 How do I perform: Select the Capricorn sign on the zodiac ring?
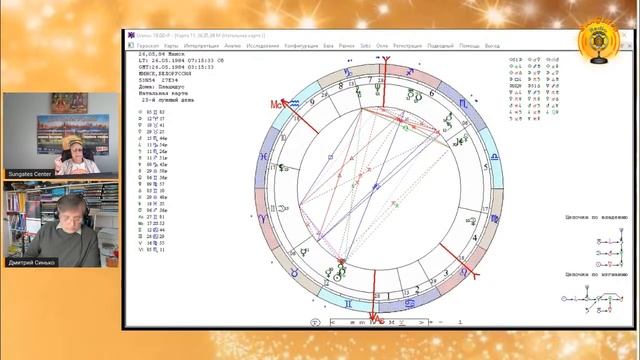pyautogui.click(x=348, y=73)
